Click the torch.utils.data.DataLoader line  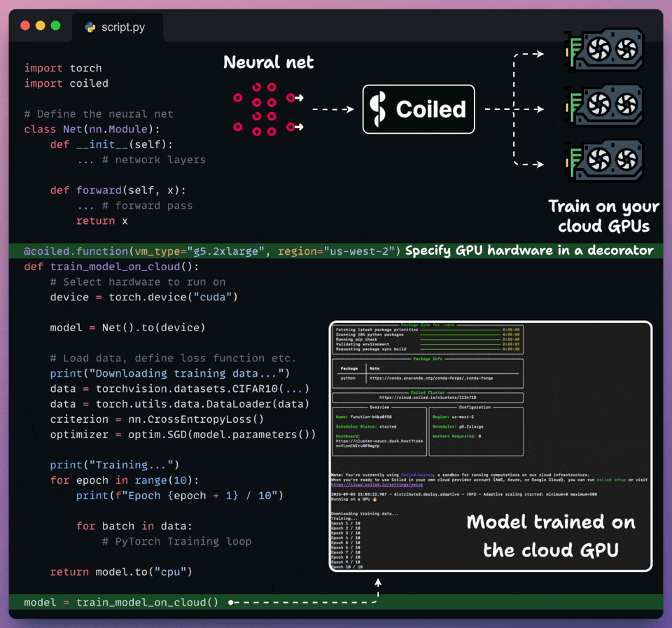click(180, 404)
